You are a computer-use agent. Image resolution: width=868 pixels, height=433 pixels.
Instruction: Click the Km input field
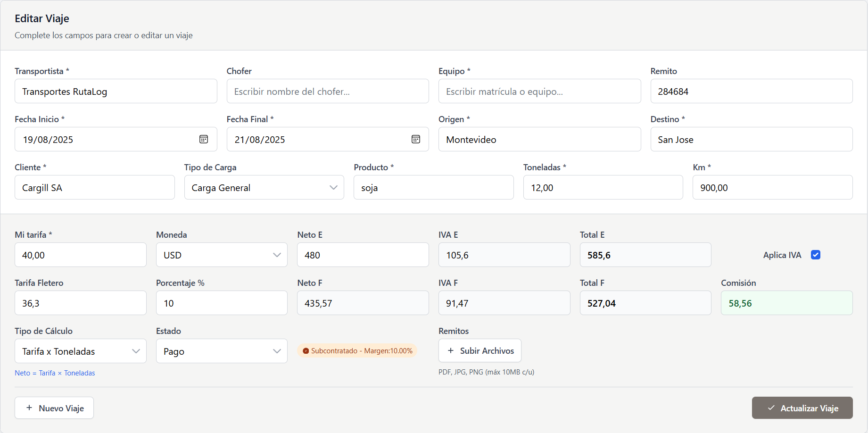click(x=773, y=187)
